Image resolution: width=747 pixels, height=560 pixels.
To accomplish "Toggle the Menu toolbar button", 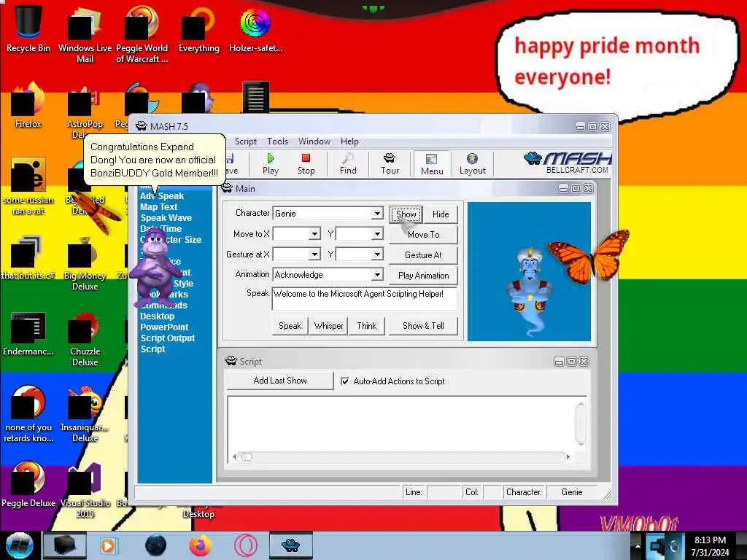I will [432, 164].
